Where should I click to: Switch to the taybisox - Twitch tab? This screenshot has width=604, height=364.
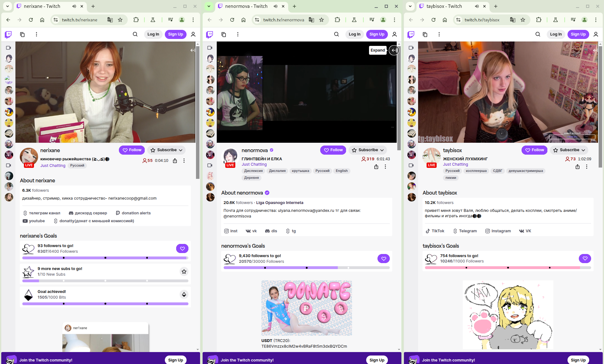tap(444, 6)
